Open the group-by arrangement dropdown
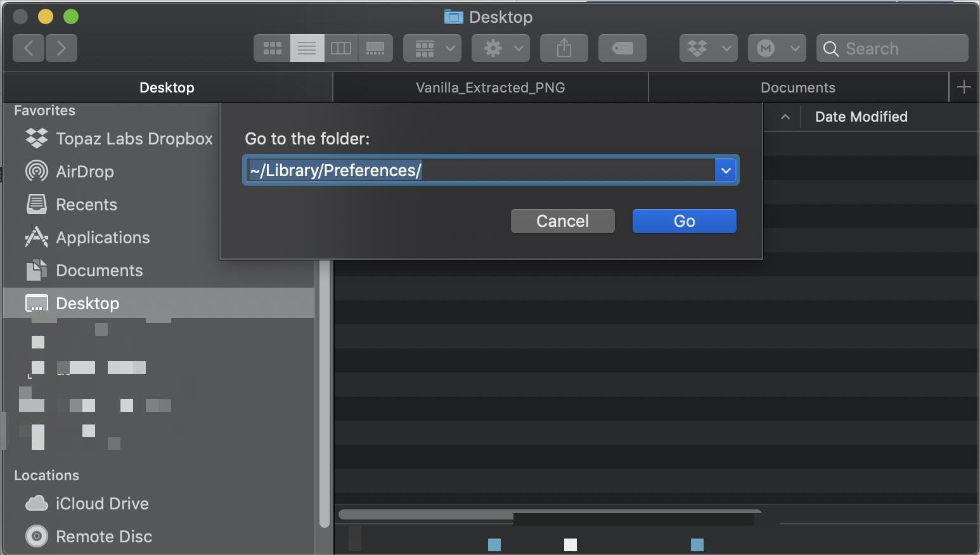Viewport: 980px width, 555px height. [432, 48]
